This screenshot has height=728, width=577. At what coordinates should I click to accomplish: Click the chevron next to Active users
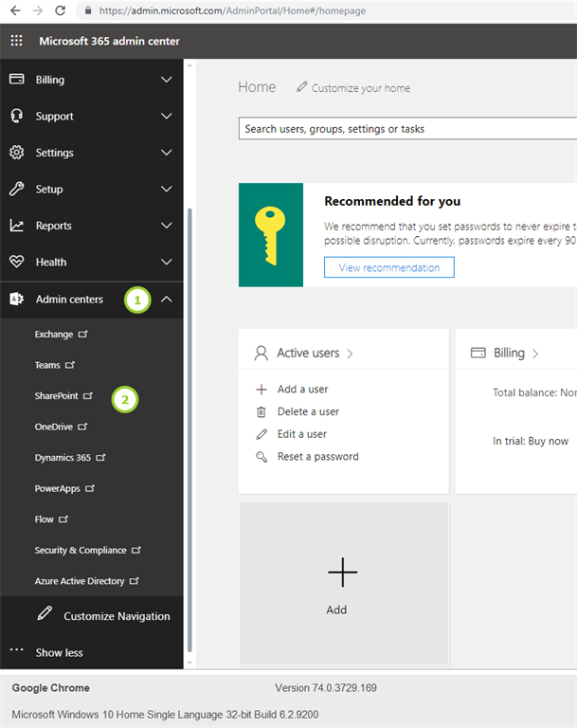(350, 354)
